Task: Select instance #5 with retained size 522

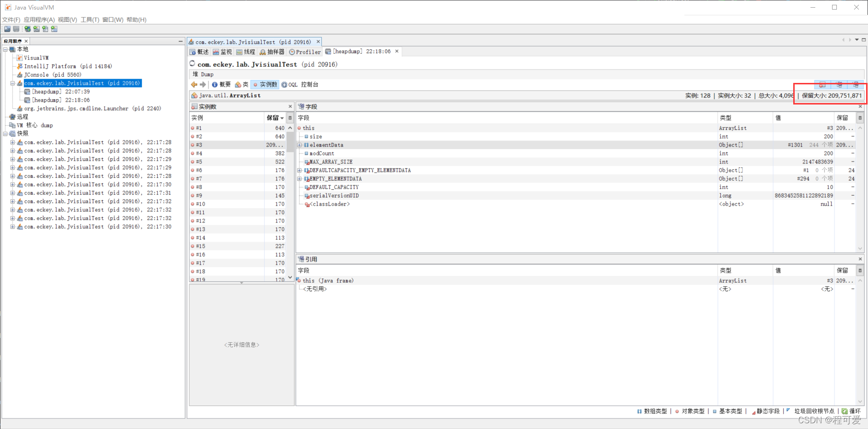Action: pos(238,162)
